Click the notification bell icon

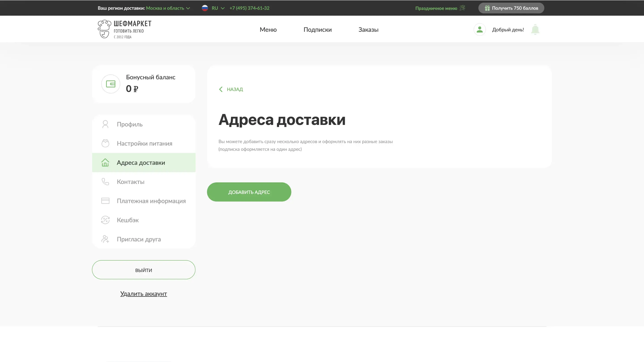pyautogui.click(x=535, y=29)
